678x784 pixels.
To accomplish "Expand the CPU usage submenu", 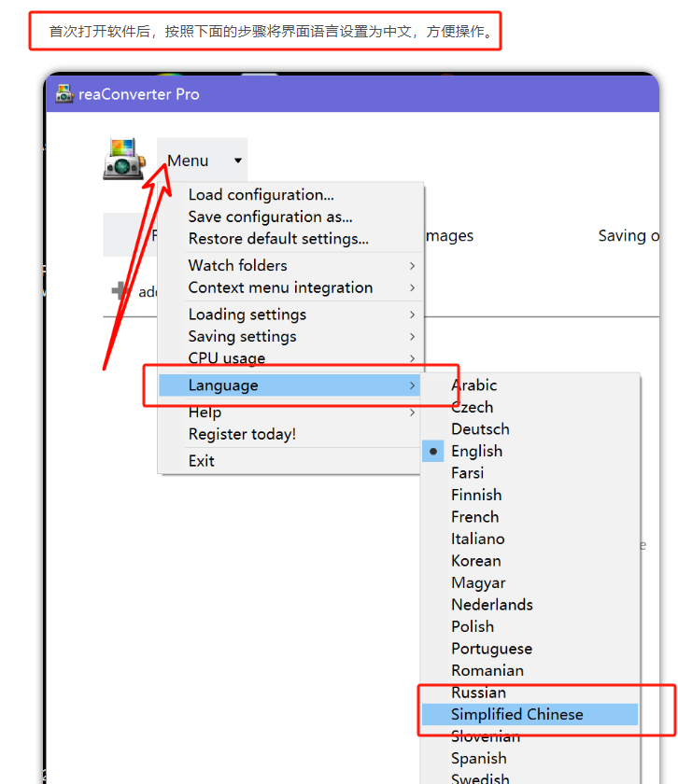I will coord(290,358).
